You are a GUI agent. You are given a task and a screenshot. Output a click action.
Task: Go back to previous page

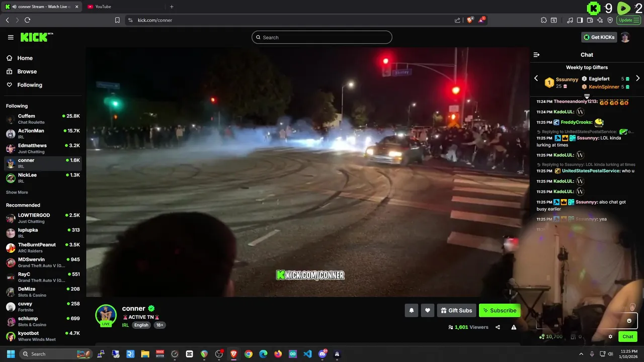tap(7, 20)
